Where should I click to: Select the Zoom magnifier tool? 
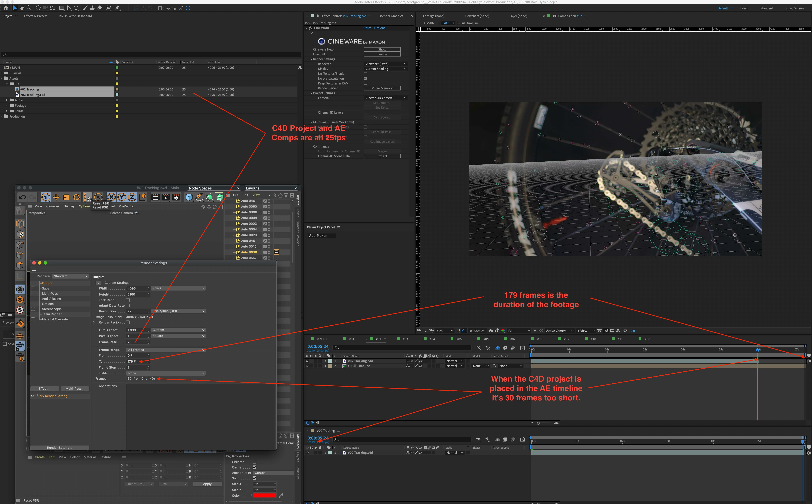point(29,8)
